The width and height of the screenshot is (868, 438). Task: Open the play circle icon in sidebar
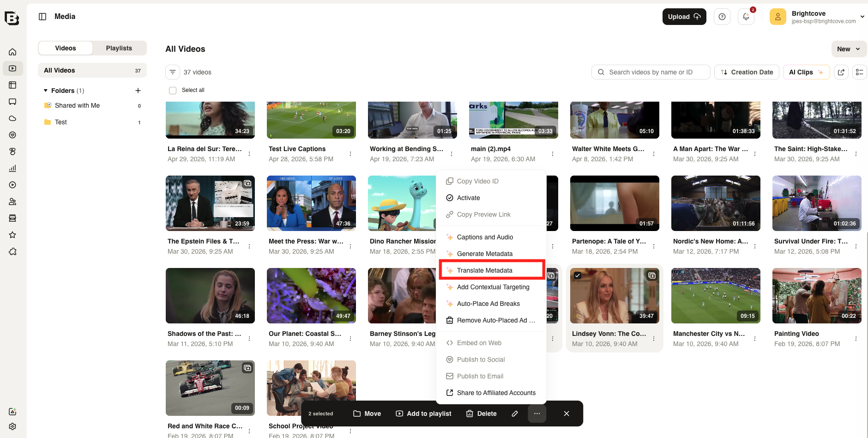tap(12, 185)
